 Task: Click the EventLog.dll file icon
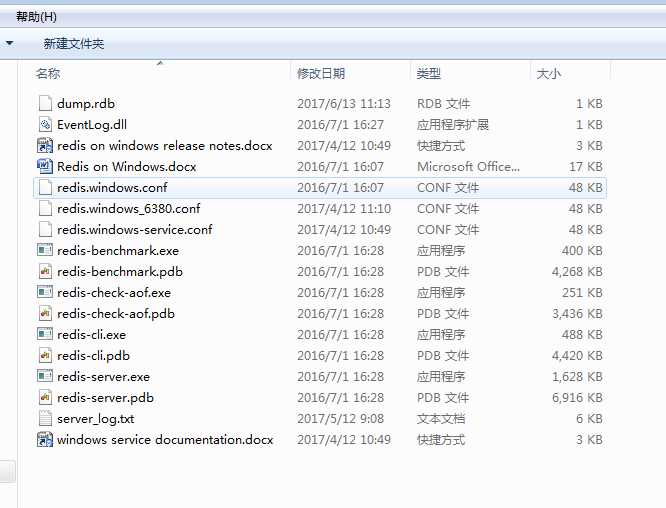click(x=45, y=124)
